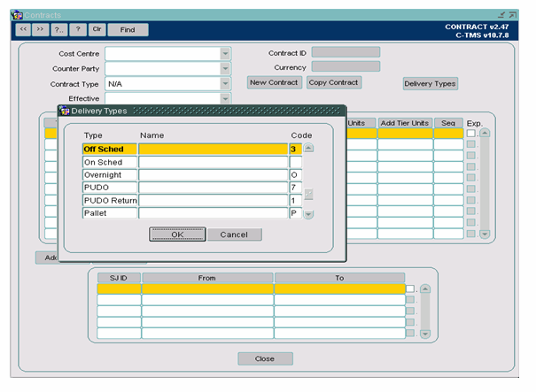Go to next record with >> button
The height and width of the screenshot is (392, 536).
coord(41,30)
